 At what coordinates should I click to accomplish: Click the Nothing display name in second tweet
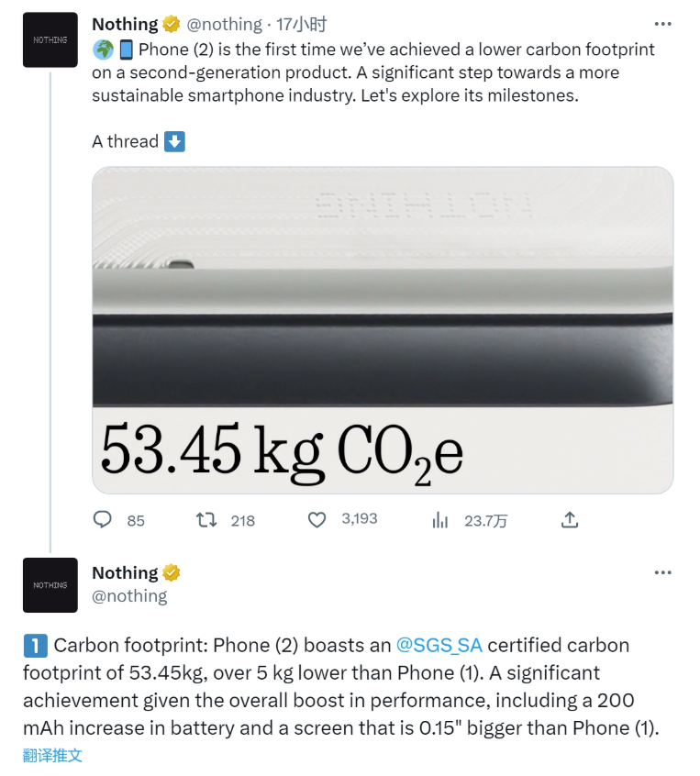[x=125, y=572]
